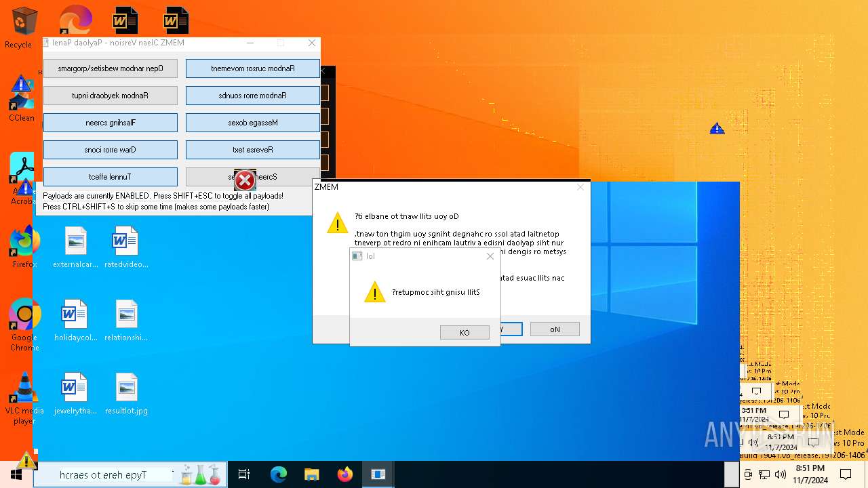The image size is (868, 488).
Task: Toggle the screen glitches payload below 'txet esreveR'
Action: pos(253,177)
